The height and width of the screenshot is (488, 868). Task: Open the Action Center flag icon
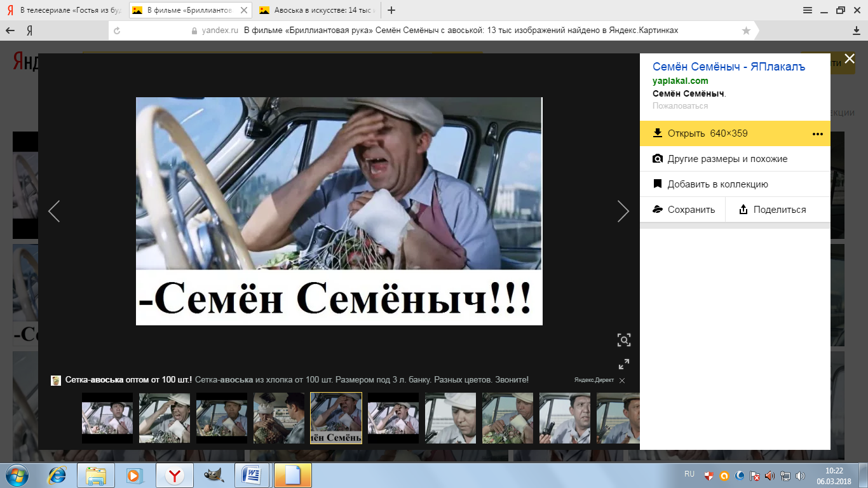pos(755,475)
